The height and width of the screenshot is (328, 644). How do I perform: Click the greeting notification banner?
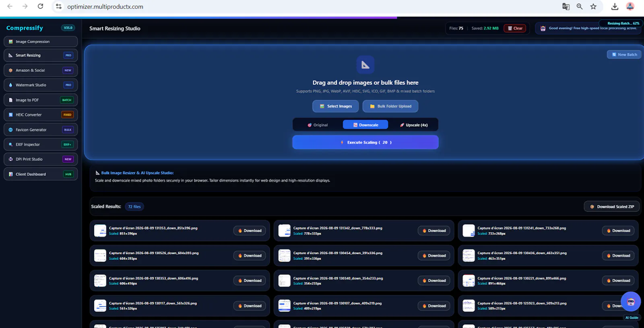[x=588, y=28]
